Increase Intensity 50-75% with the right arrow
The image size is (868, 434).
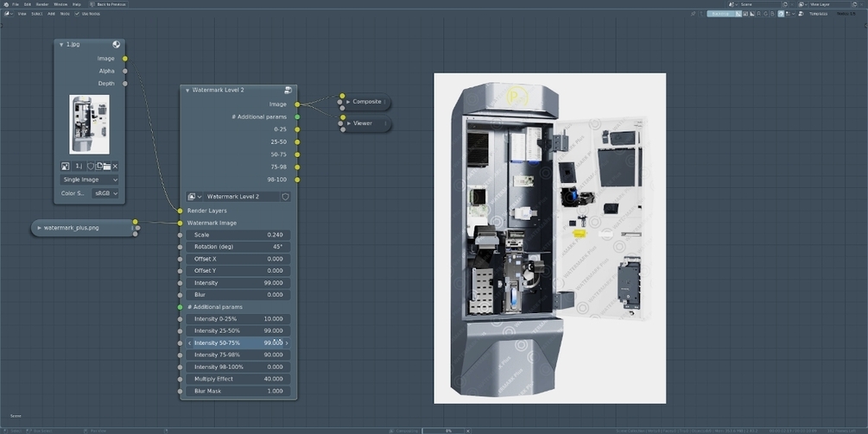point(287,343)
